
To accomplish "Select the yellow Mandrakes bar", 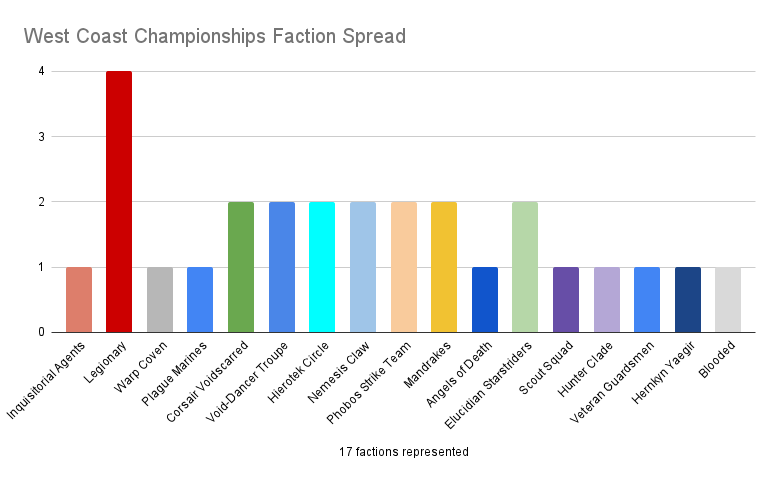I will click(x=444, y=266).
